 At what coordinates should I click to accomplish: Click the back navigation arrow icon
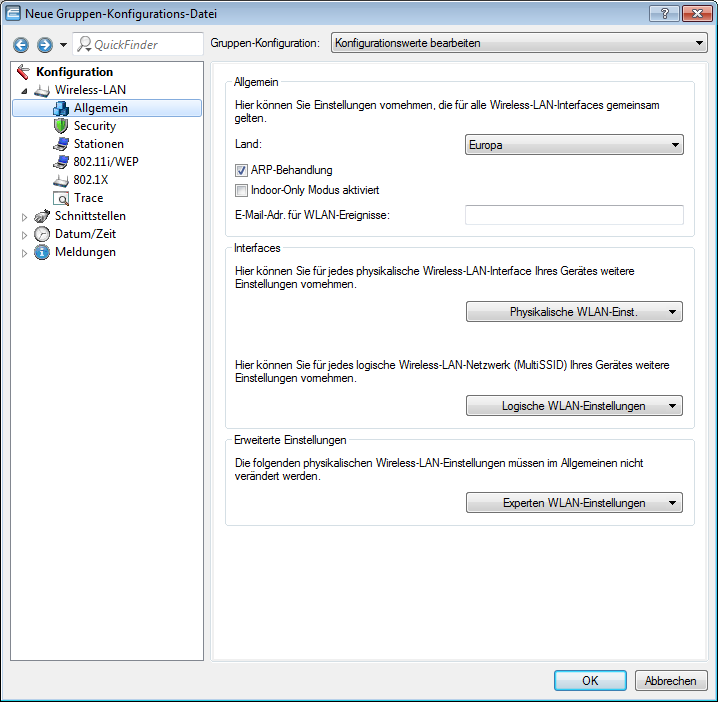[21, 45]
